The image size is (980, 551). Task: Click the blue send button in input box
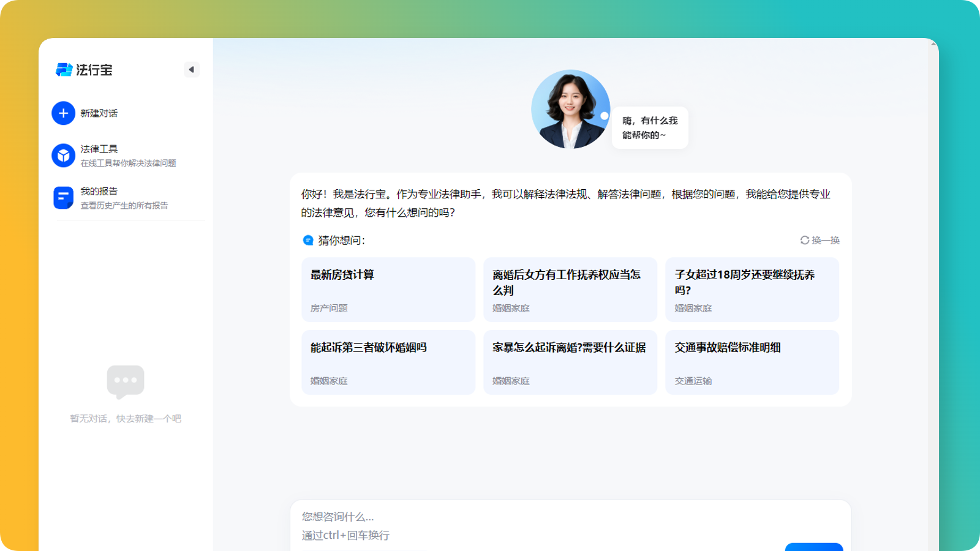click(814, 547)
